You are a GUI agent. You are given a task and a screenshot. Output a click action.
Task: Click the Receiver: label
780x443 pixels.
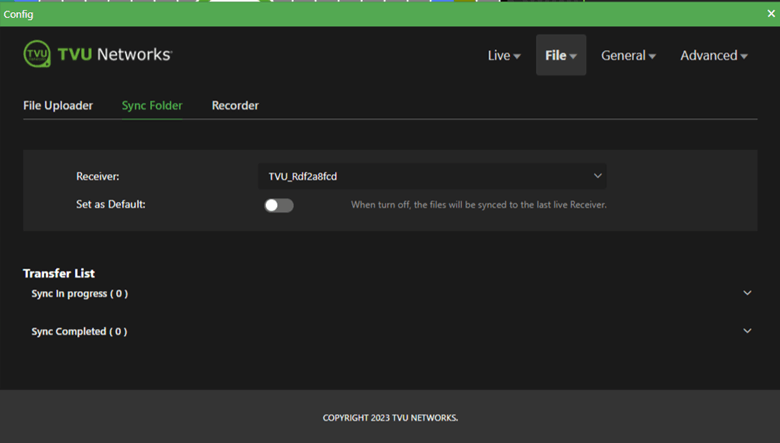tap(98, 176)
